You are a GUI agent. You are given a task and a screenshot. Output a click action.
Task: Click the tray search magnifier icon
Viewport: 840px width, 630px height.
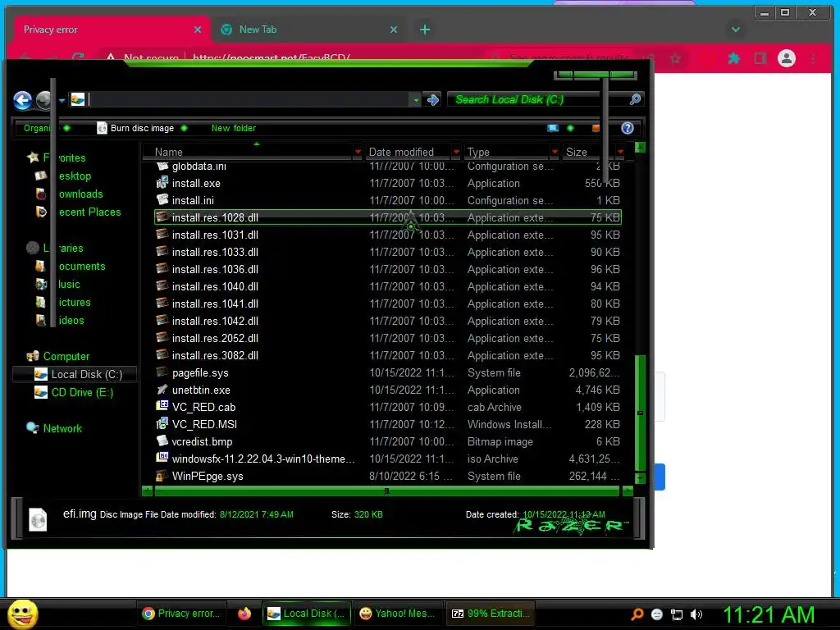coord(637,614)
